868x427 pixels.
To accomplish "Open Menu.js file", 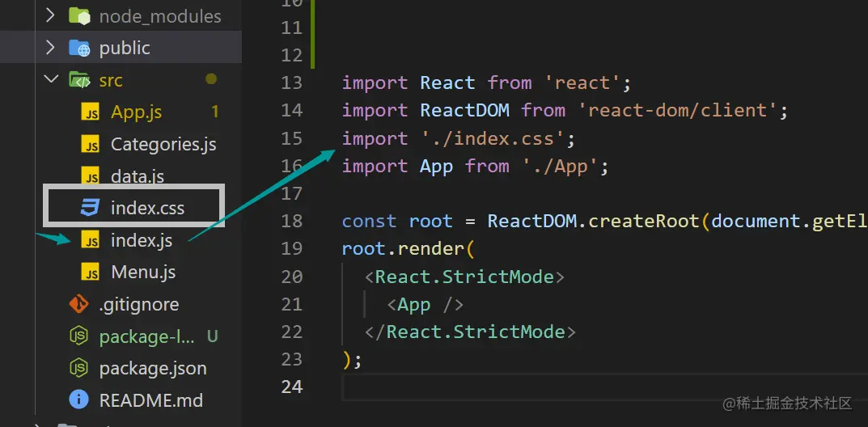I will point(143,272).
